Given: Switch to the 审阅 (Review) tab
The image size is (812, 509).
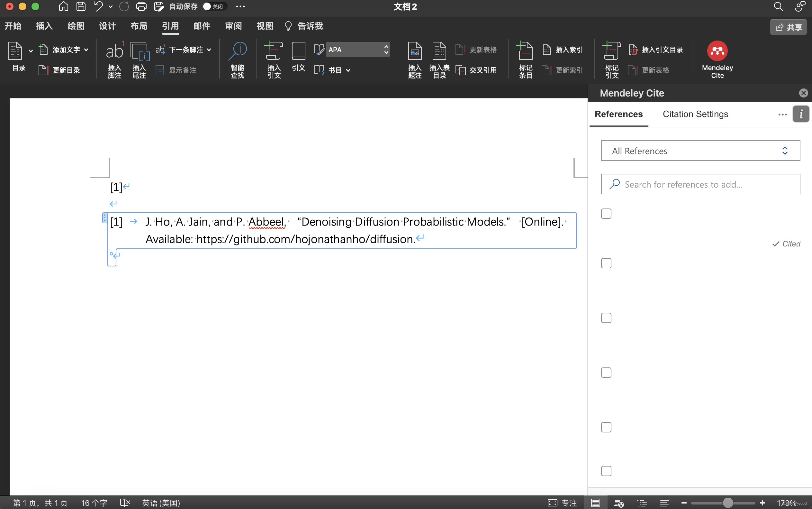Looking at the screenshot, I should (233, 26).
